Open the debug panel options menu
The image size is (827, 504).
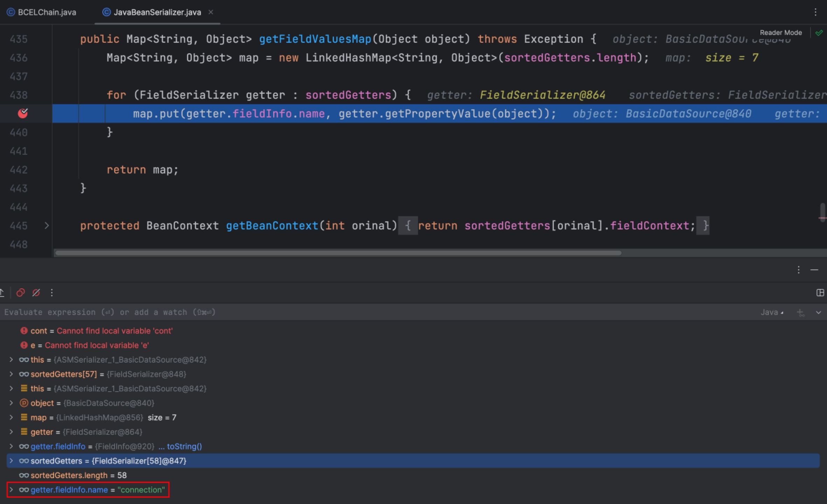click(799, 269)
